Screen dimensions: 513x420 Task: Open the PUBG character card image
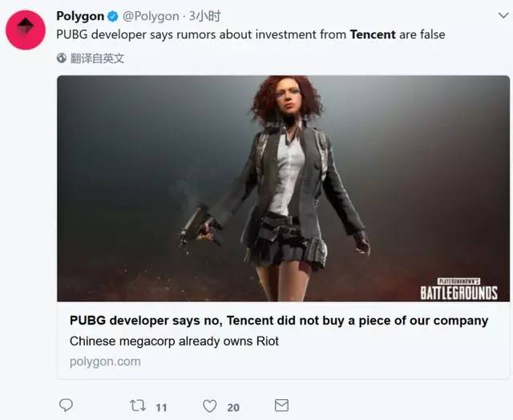[283, 188]
